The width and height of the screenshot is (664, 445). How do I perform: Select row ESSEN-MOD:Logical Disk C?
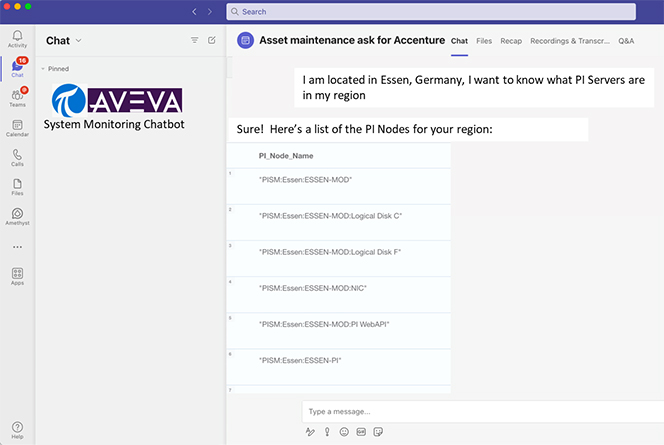(x=338, y=222)
